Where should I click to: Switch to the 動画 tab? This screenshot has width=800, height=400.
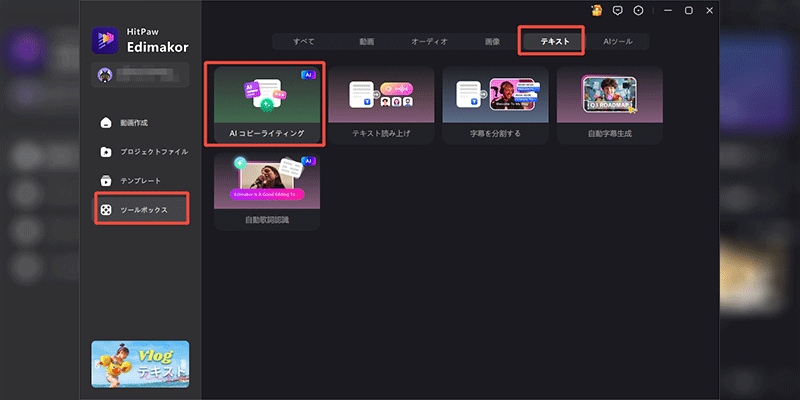[366, 42]
